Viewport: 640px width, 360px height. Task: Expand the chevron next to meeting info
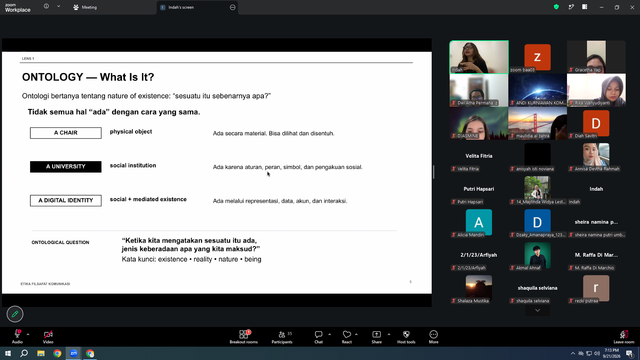click(x=58, y=7)
